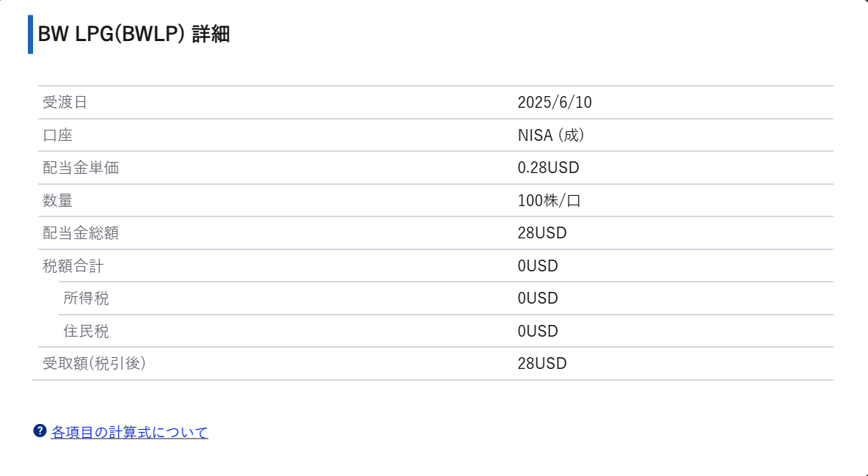The width and height of the screenshot is (868, 476).
Task: Click the question mark help icon
Action: 40,431
